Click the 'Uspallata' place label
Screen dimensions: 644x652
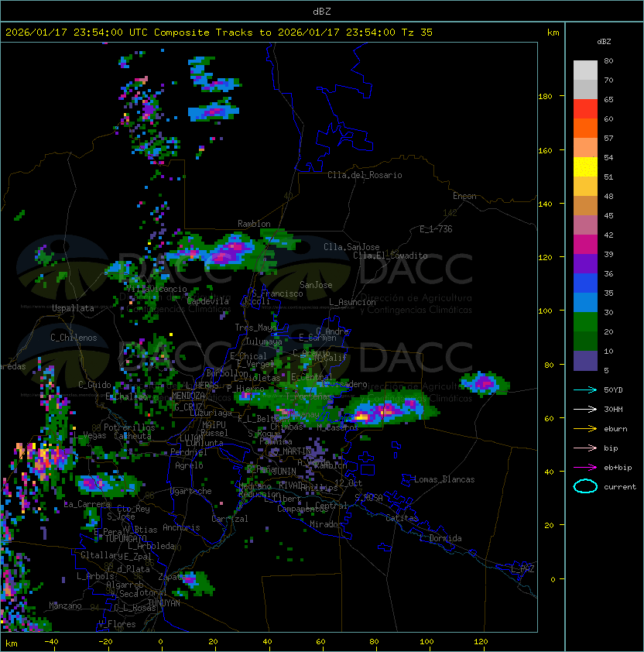point(74,308)
